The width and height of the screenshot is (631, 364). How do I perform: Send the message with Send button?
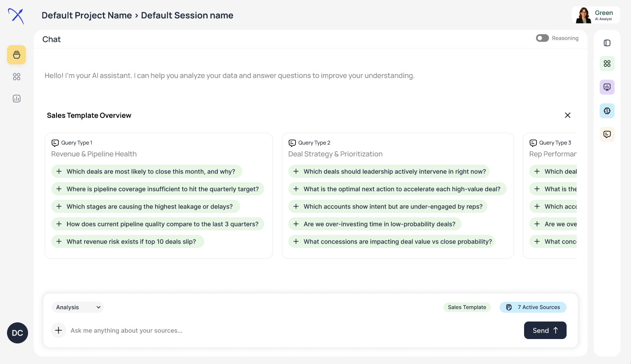click(545, 330)
